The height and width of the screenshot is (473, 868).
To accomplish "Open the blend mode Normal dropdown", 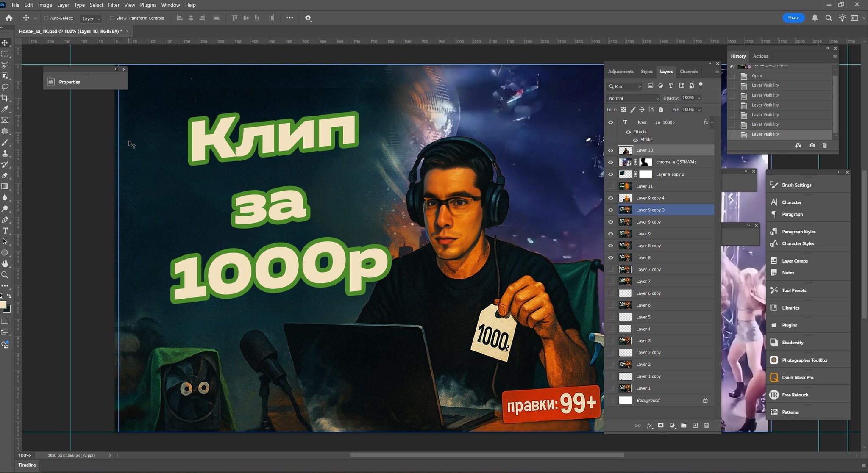I will (633, 98).
